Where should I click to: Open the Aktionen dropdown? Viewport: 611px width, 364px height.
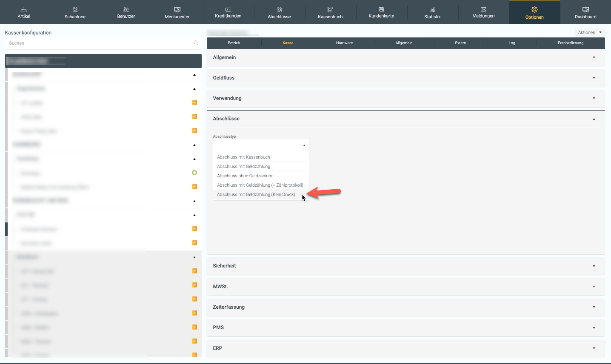[589, 32]
